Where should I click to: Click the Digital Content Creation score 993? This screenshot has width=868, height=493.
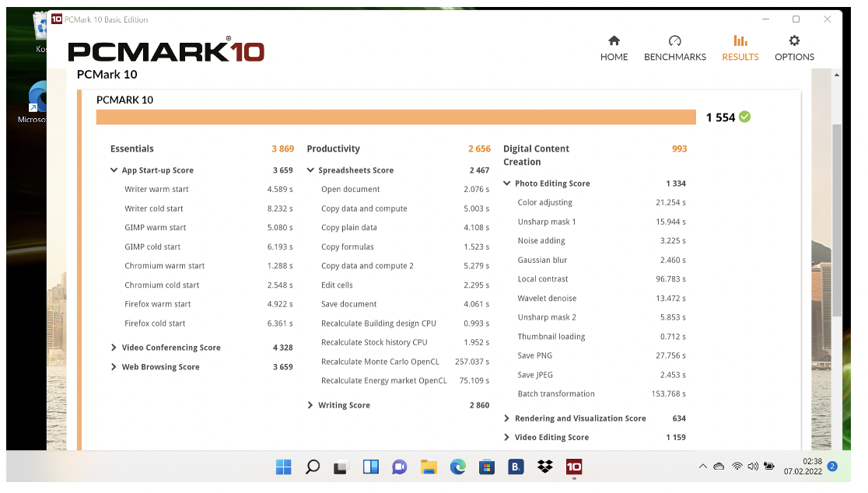tap(679, 149)
